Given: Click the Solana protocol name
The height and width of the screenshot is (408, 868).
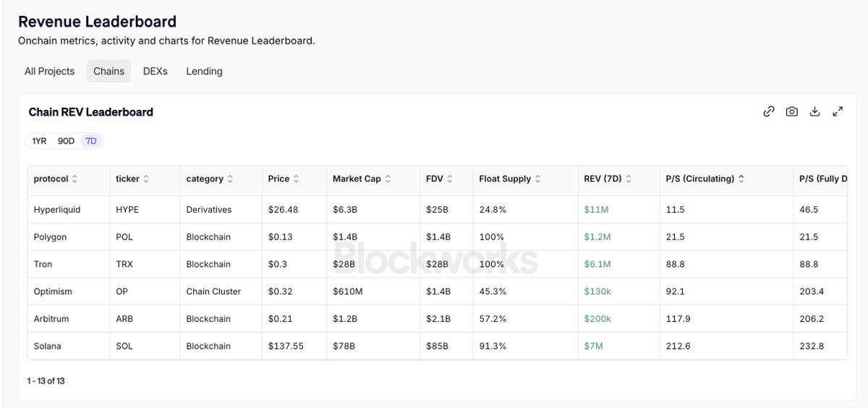Looking at the screenshot, I should point(48,347).
